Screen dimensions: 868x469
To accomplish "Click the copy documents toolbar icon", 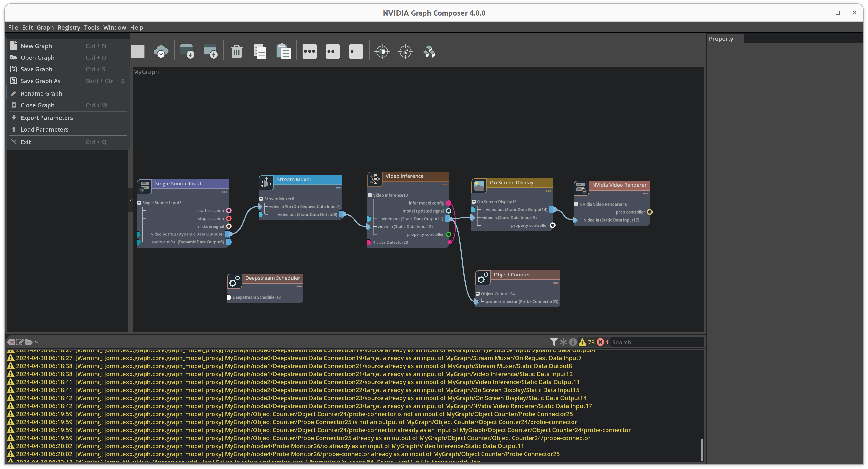I will pos(260,52).
